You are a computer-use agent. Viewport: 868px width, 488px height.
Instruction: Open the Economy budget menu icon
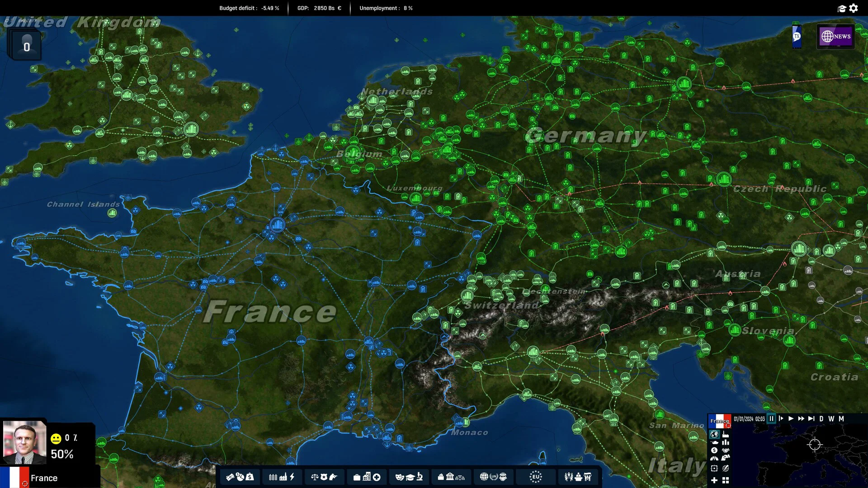[240, 477]
